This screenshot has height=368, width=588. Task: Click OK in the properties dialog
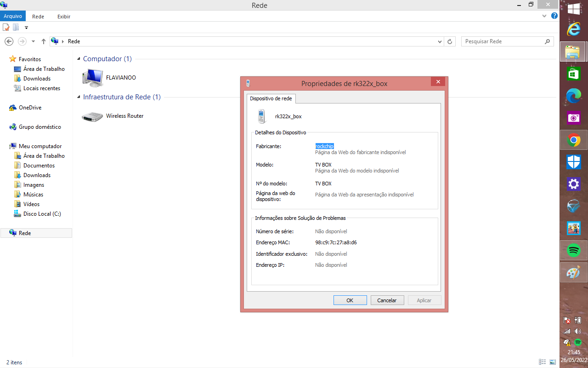[x=350, y=300]
